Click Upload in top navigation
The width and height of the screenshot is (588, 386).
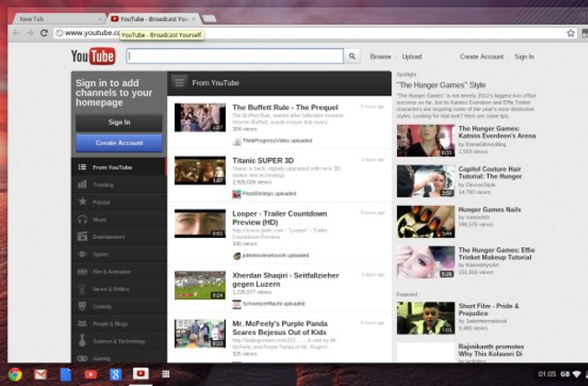[x=412, y=57]
